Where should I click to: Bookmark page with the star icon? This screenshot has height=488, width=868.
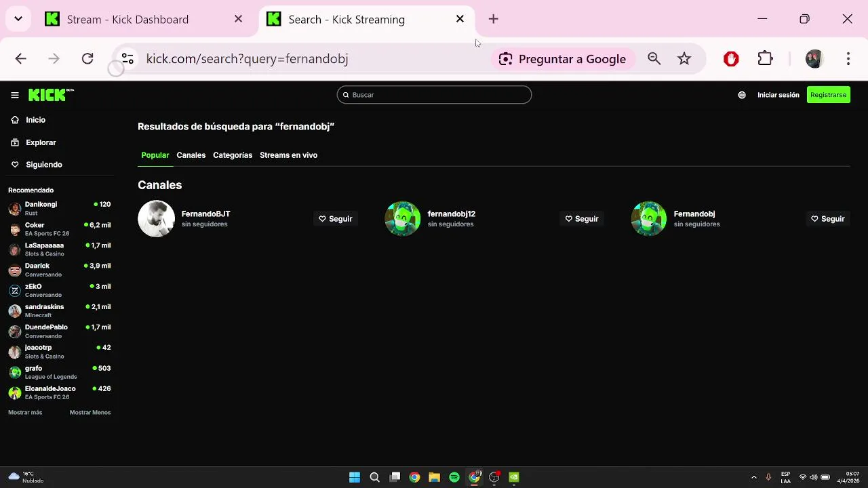click(x=684, y=59)
